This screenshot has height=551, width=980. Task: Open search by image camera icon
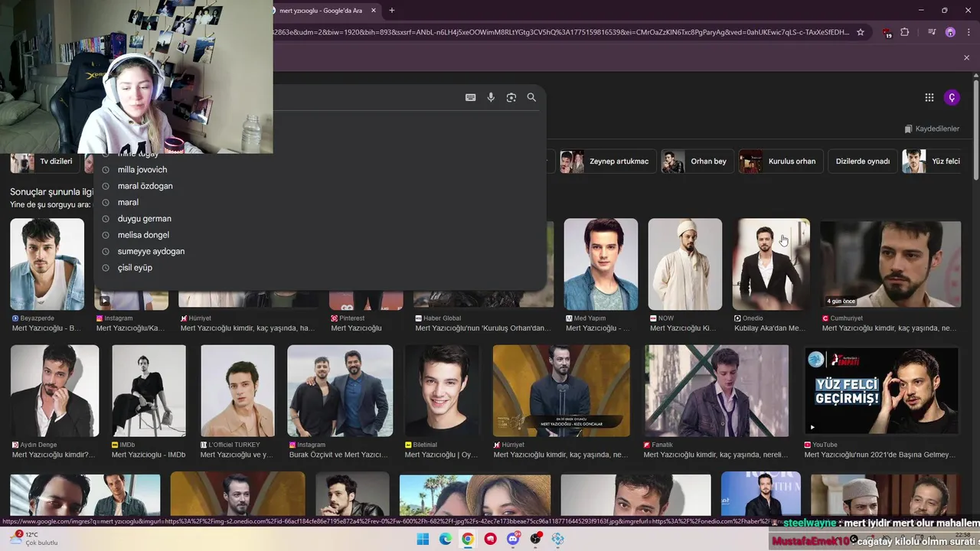[511, 97]
